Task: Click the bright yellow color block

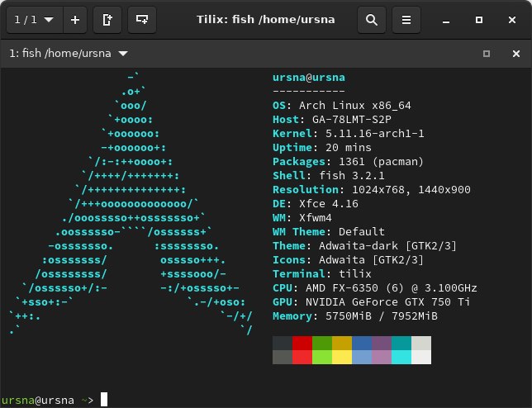Action: (342, 357)
